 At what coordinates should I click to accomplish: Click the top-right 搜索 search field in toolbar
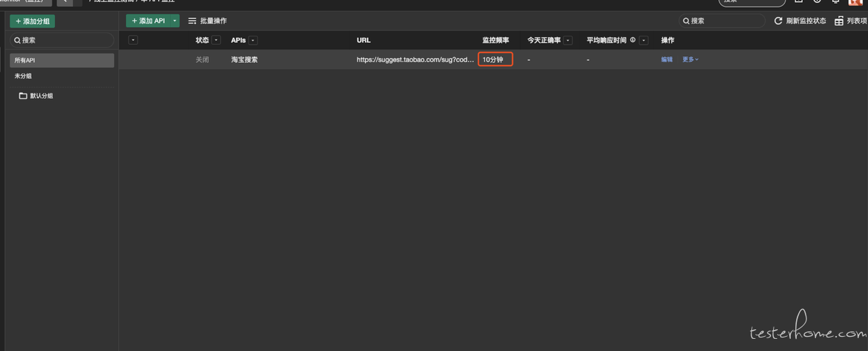(x=723, y=21)
